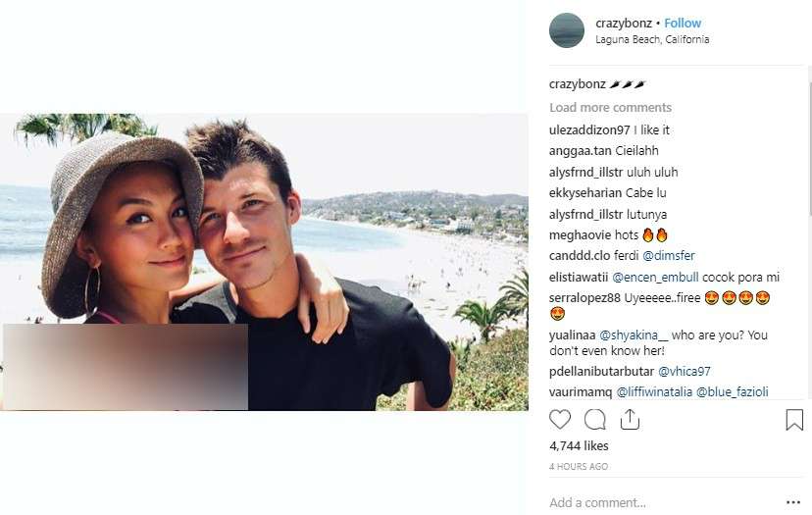The width and height of the screenshot is (812, 515).
Task: Open crazybonz profile picture
Action: pos(567,30)
